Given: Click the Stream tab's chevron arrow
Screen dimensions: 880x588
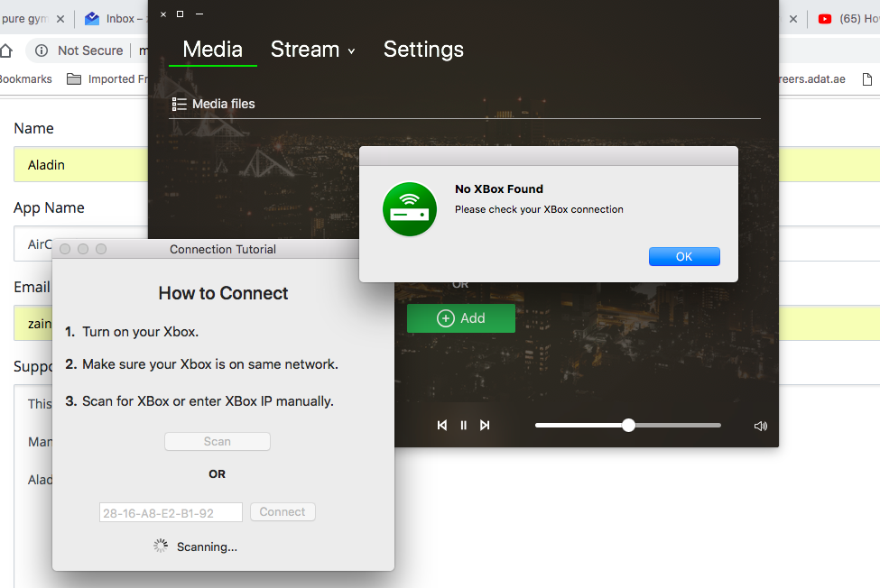Looking at the screenshot, I should 351,51.
